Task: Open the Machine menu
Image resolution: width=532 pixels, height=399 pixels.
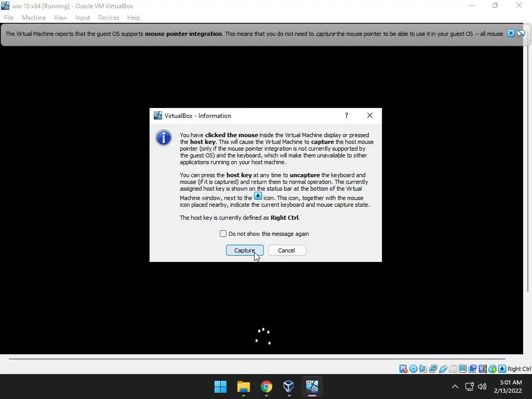Action: pyautogui.click(x=34, y=18)
